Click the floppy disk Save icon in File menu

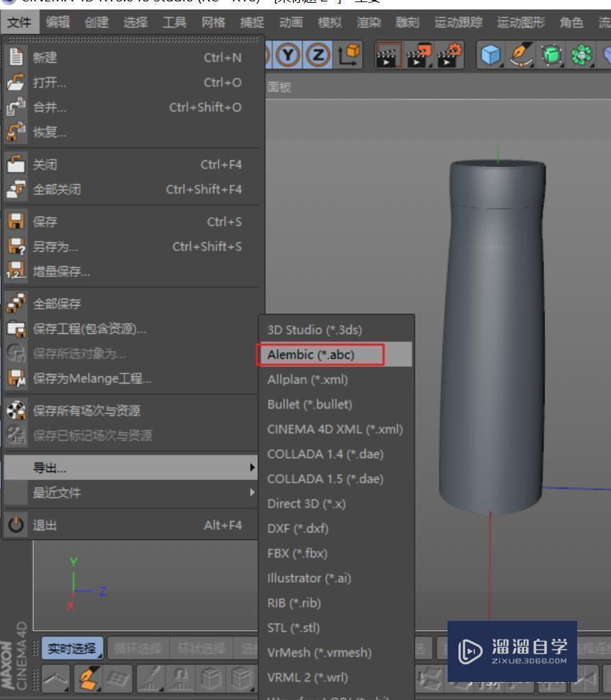pyautogui.click(x=14, y=221)
